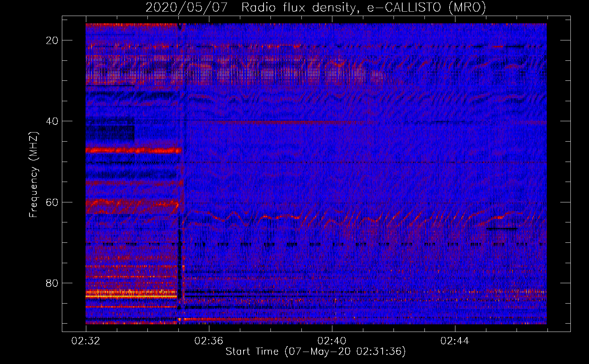Click the date "2020/05/07" in the title
Screen dimensions: 589x364
(x=187, y=7)
